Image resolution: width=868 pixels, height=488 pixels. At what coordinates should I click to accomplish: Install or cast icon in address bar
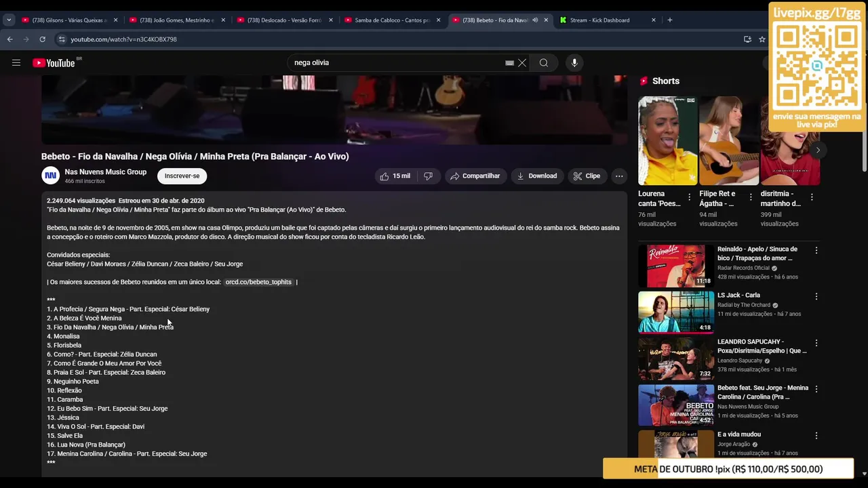pos(747,39)
